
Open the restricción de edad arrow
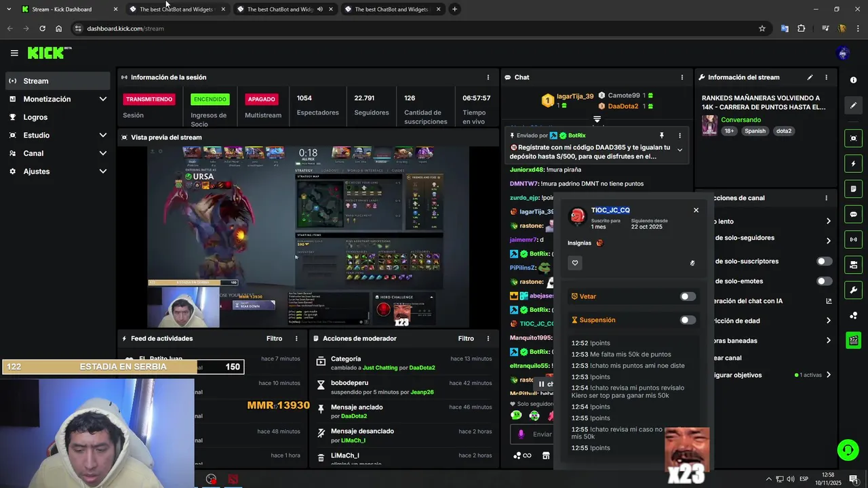click(828, 321)
